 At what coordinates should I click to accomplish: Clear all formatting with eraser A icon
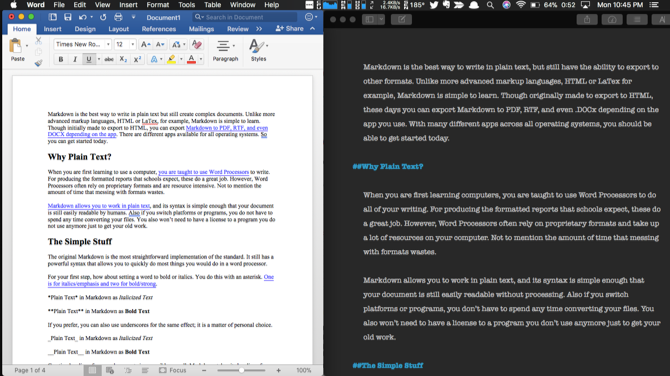197,44
